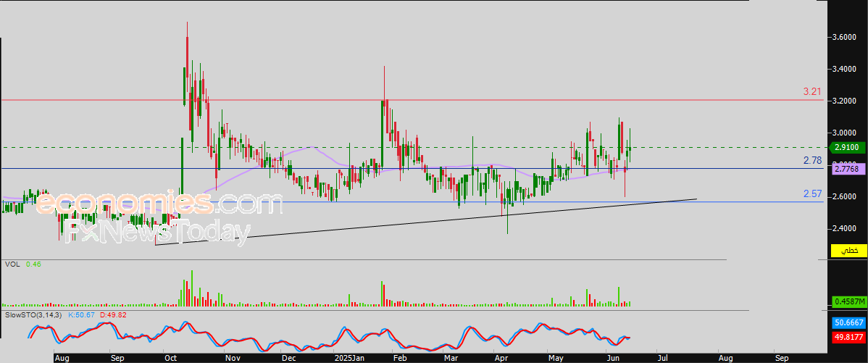Screen dimensions: 868x363
Task: Click the Jun label on time axis
Action: pos(612,358)
